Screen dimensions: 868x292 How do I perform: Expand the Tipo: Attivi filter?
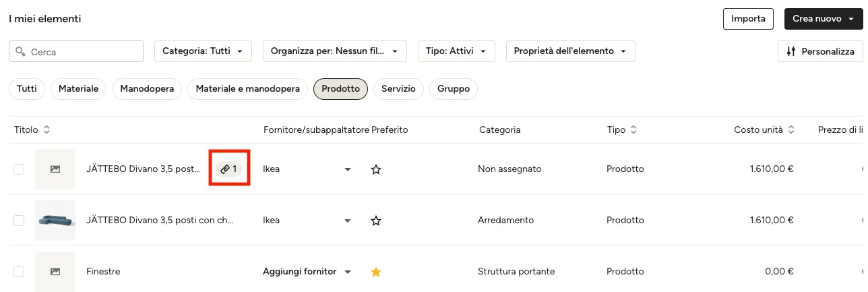[x=456, y=51]
